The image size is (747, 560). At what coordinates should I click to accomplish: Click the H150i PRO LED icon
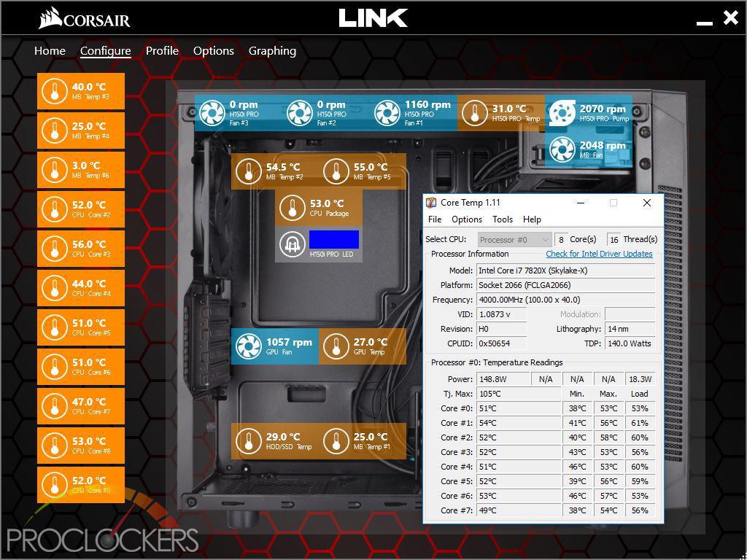click(x=292, y=244)
